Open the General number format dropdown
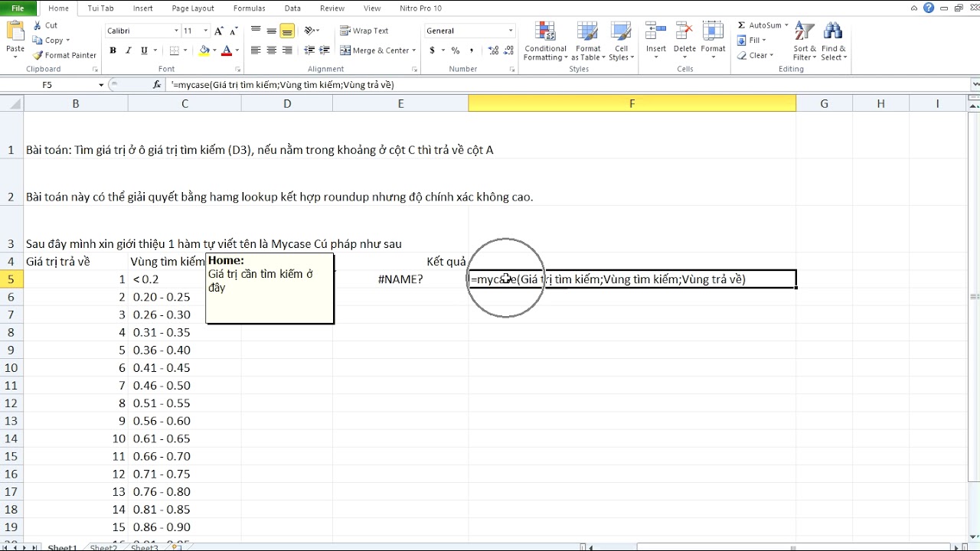The image size is (980, 551). click(511, 31)
